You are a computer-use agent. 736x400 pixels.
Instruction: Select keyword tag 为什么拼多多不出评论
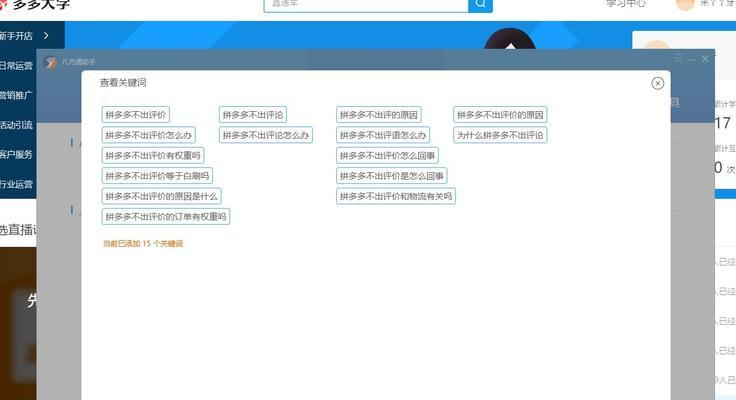coord(500,135)
